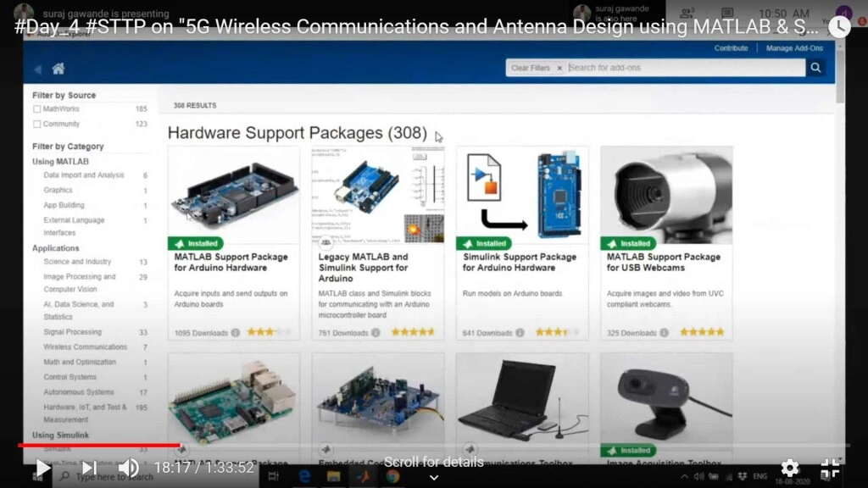This screenshot has width=868, height=488.
Task: Filter by AI, Data Science, and Statistics
Action: pyautogui.click(x=78, y=310)
